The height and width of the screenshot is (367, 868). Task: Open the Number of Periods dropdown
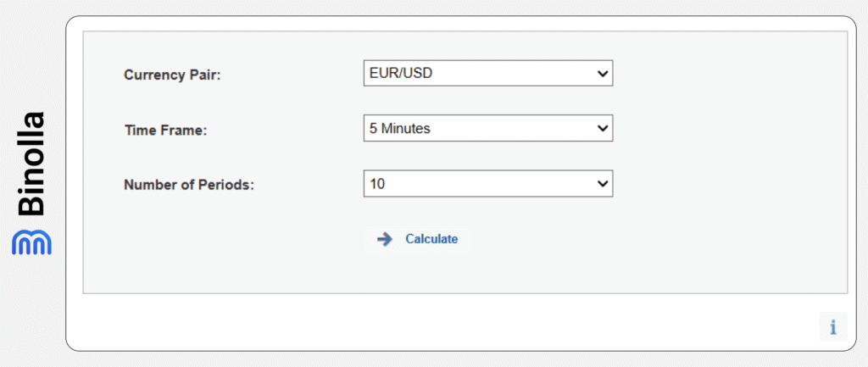tap(487, 183)
